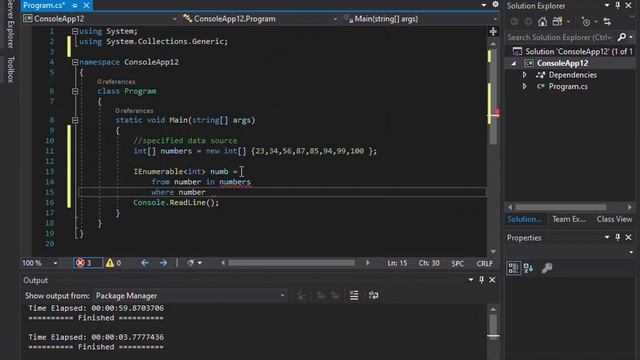
Task: Switch to the Class View tab
Action: (614, 219)
